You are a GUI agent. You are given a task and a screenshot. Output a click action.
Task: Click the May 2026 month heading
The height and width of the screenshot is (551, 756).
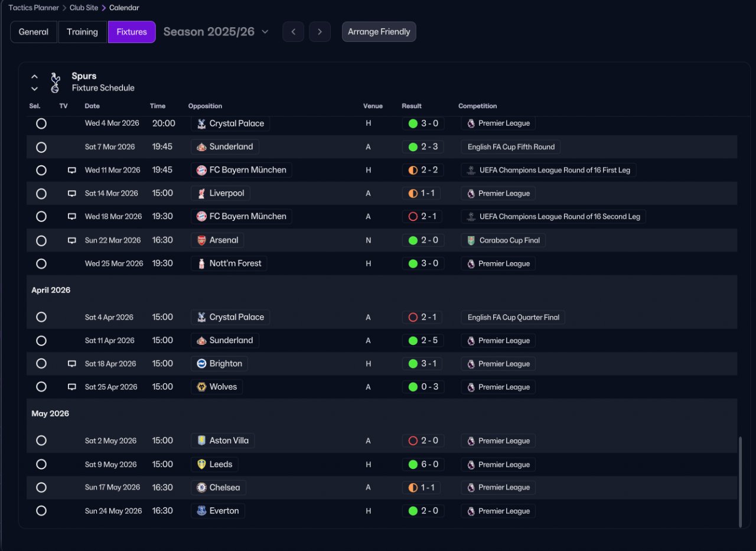click(x=50, y=413)
